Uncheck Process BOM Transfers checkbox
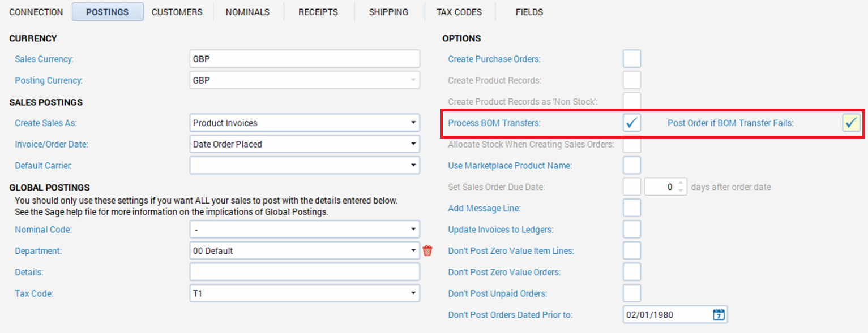Image resolution: width=868 pixels, height=333 pixels. click(x=632, y=123)
